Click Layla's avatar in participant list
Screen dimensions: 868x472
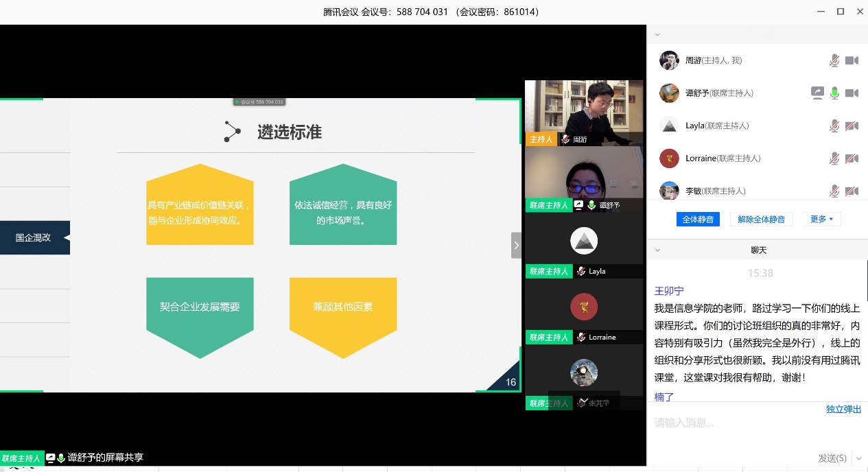[x=669, y=126]
